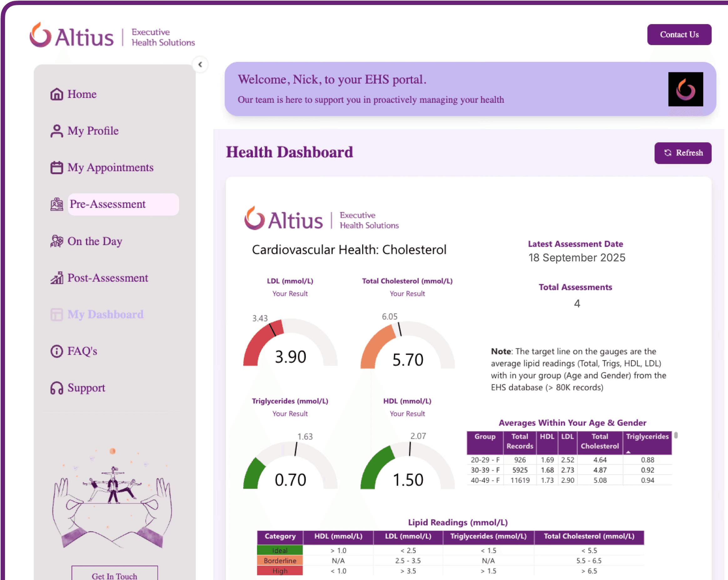This screenshot has height=580, width=728.
Task: Click the Contact Us button
Action: click(679, 34)
